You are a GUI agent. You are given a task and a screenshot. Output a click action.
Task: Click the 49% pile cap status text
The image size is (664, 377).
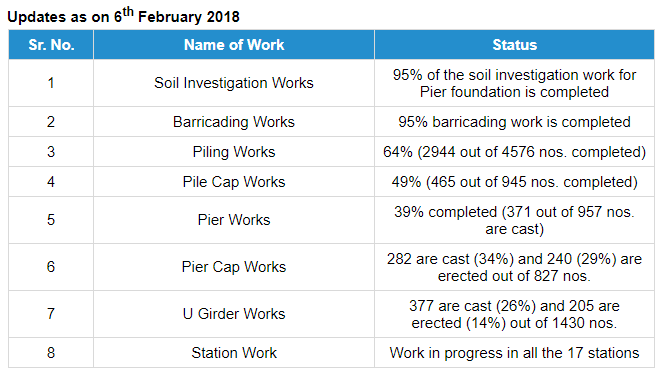515,182
